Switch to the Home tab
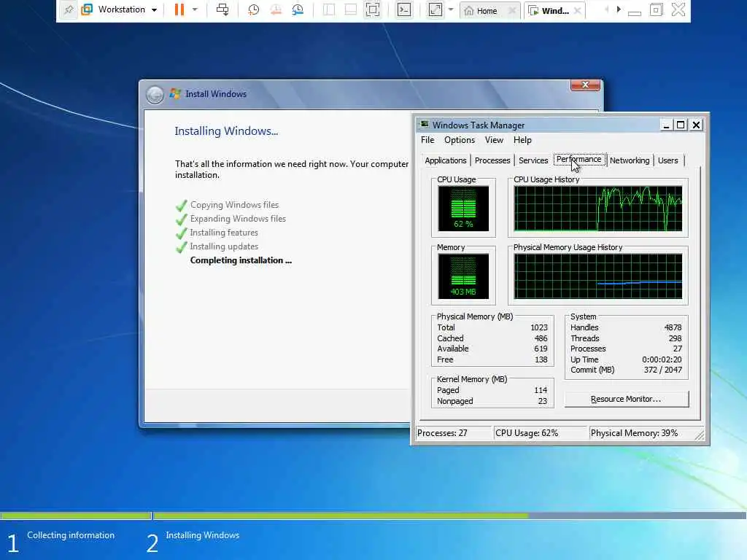 click(x=481, y=10)
